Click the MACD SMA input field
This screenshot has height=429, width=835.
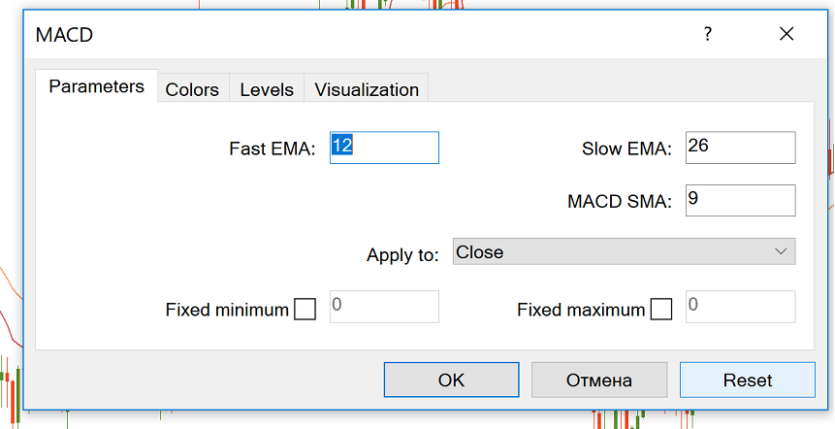[x=740, y=200]
